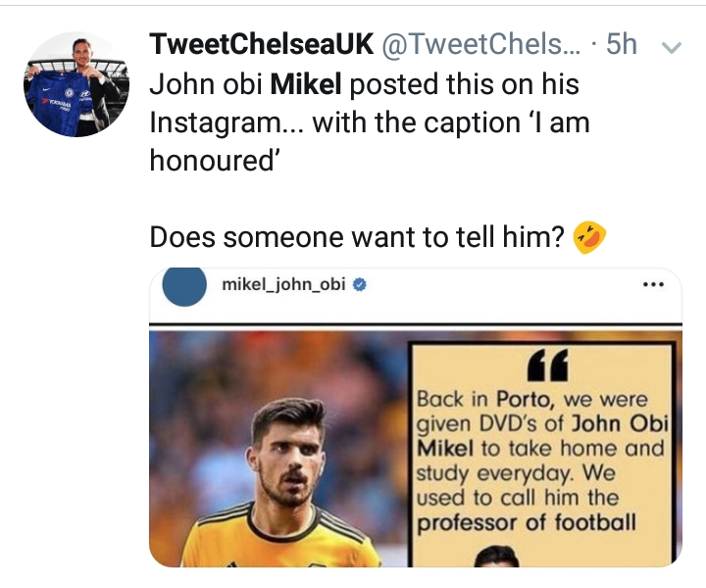Image resolution: width=706 pixels, height=588 pixels.
Task: Open the 5h timestamp link
Action: coord(621,44)
